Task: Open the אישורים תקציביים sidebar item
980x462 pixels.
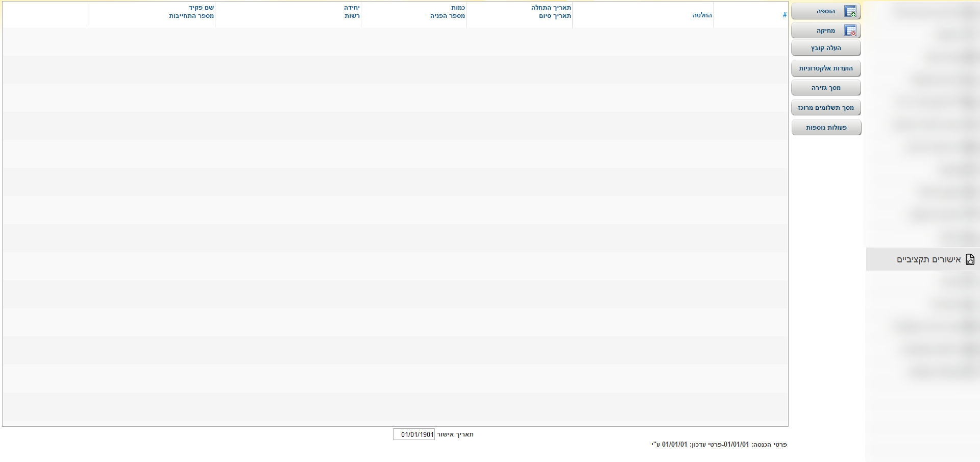Action: coord(929,260)
